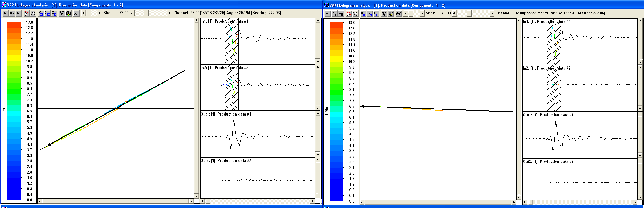Click the SH icon in right window toolbar
The image size is (644, 208).
click(x=370, y=14)
